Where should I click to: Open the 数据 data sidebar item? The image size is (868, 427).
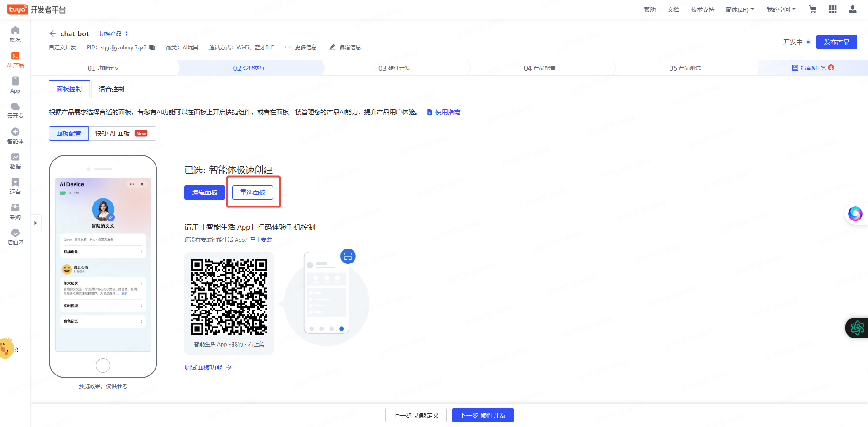tap(15, 161)
